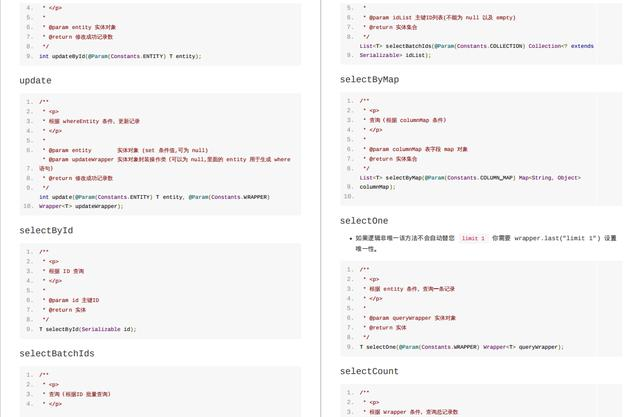Click '@return 实体' in the selectOne block
Screen dimensions: 640x417
pos(385,328)
